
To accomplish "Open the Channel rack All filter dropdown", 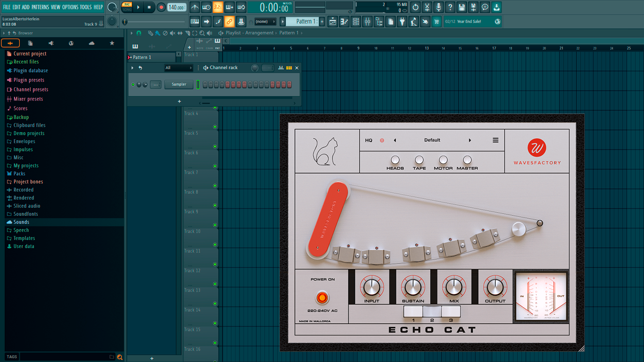I will pyautogui.click(x=178, y=68).
